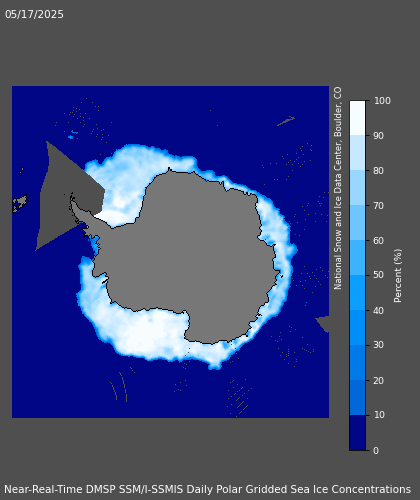Click the Percent (%) axis label
Screen dimensions: 420x500
[x=398, y=276]
